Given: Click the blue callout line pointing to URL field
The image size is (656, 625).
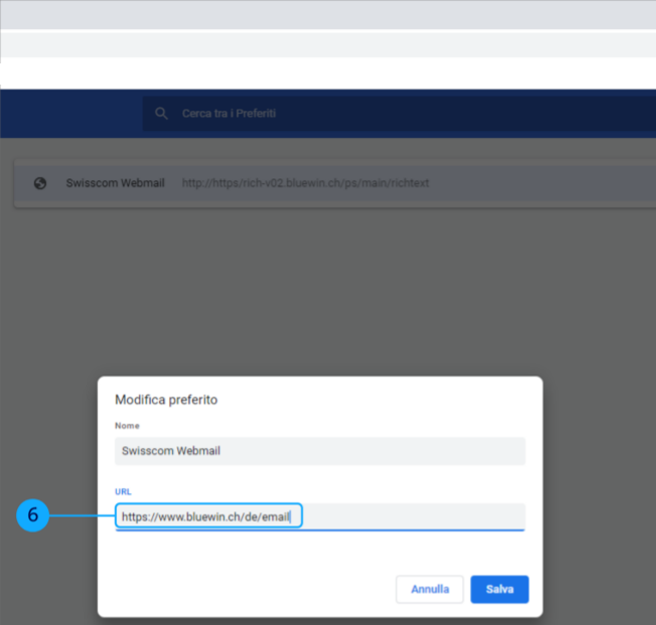Looking at the screenshot, I should (80, 516).
